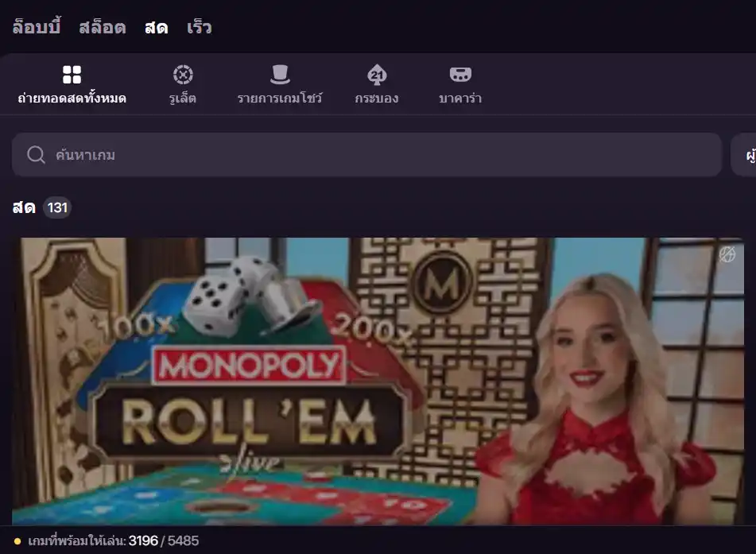
Task: Switch to the สล็อต slots tab
Action: (x=103, y=28)
